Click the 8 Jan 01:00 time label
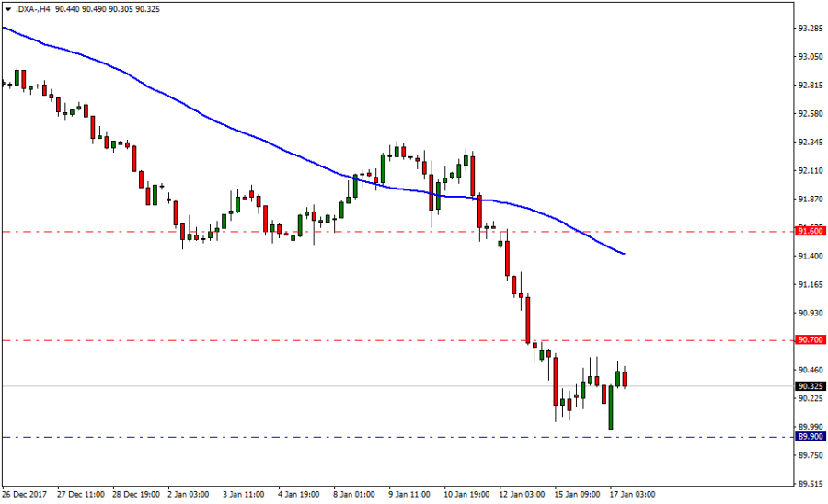This screenshot has height=504, width=828. click(x=355, y=495)
